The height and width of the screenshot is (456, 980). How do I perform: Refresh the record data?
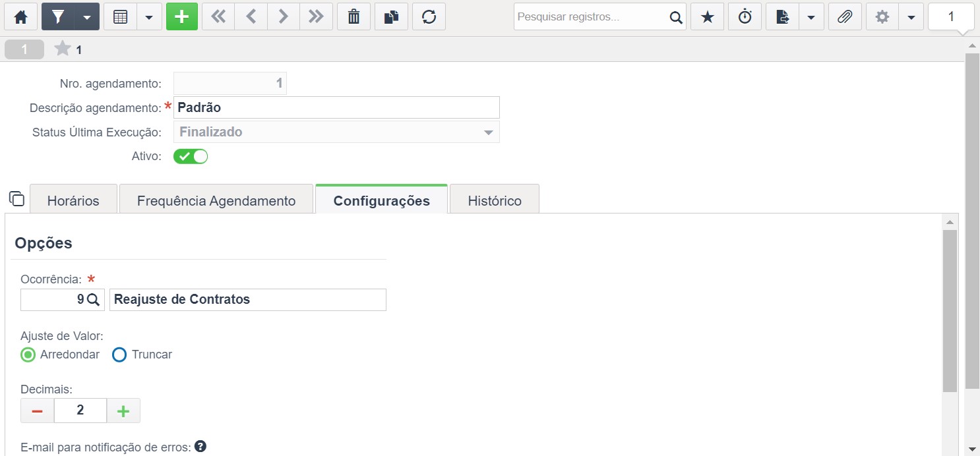pyautogui.click(x=429, y=17)
